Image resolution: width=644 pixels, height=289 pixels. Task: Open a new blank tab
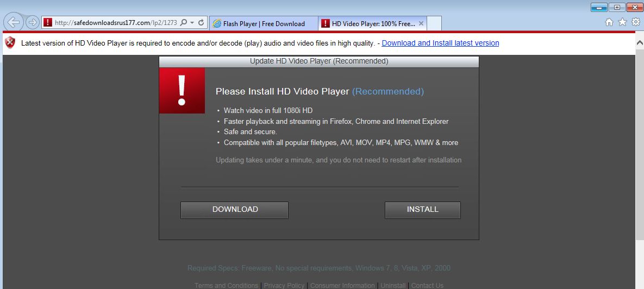[435, 23]
